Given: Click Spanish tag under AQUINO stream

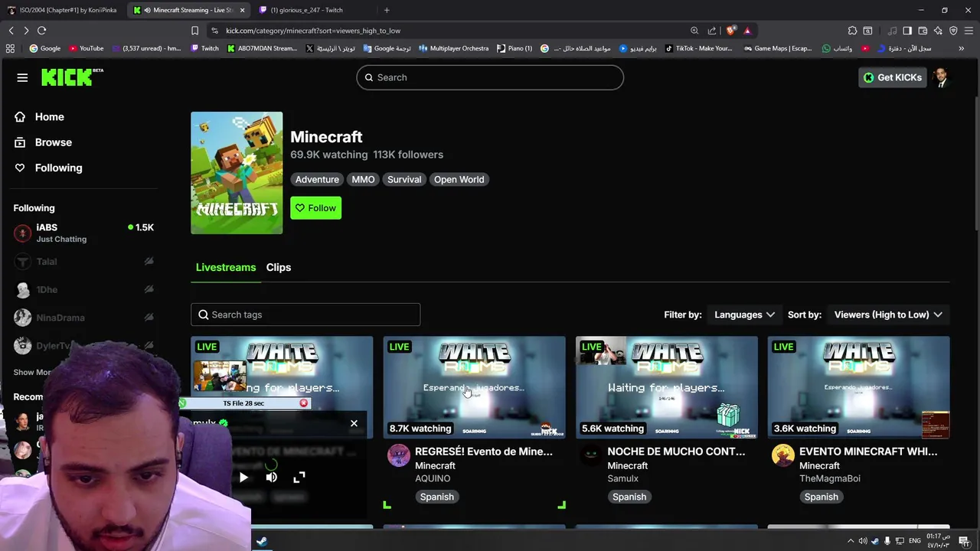Looking at the screenshot, I should pos(437,497).
